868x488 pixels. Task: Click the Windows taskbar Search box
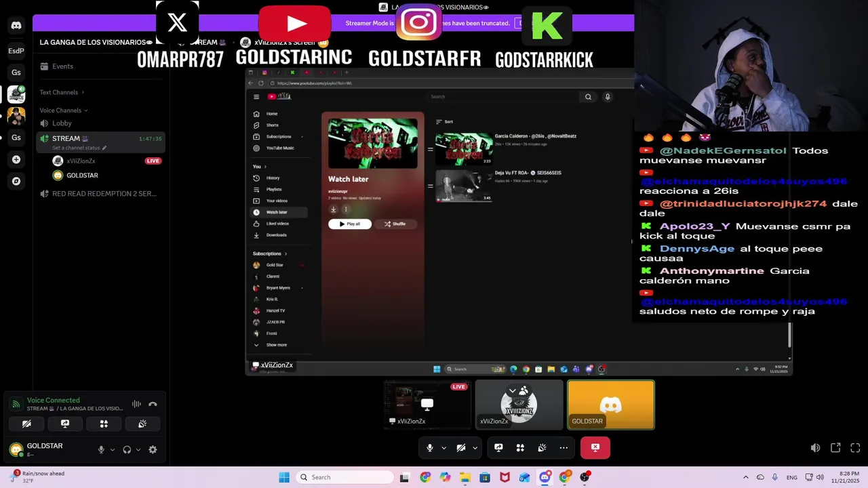coord(343,477)
